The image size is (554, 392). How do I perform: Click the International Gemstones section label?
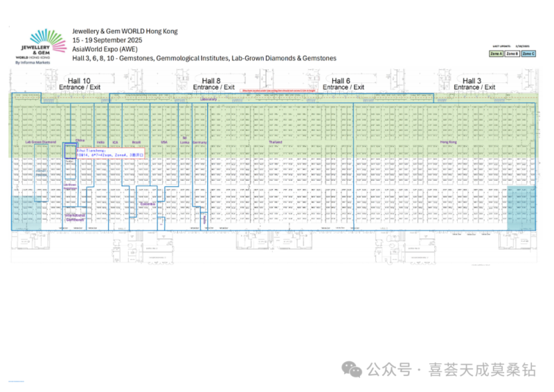point(75,217)
